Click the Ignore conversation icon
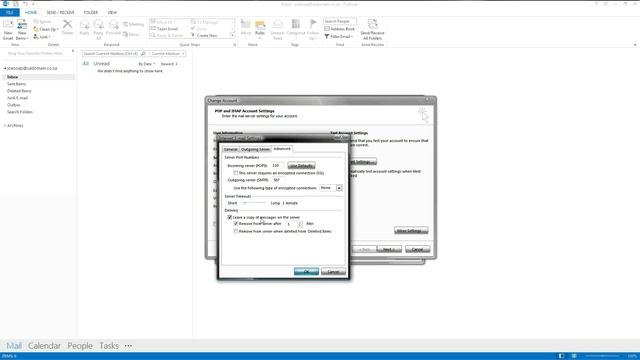Viewport: 640px width, 360px height. coord(42,22)
